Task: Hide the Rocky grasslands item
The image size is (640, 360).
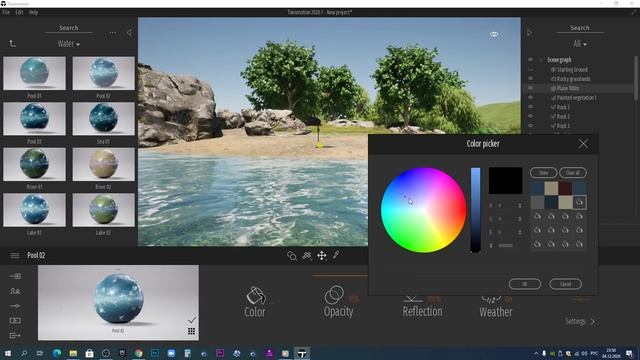Action: (530, 79)
